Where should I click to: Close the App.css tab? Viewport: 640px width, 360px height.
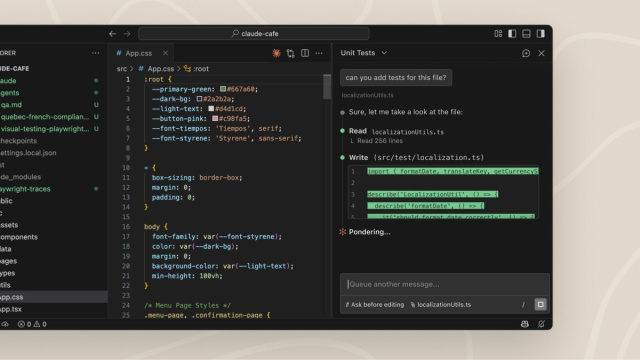(x=165, y=53)
